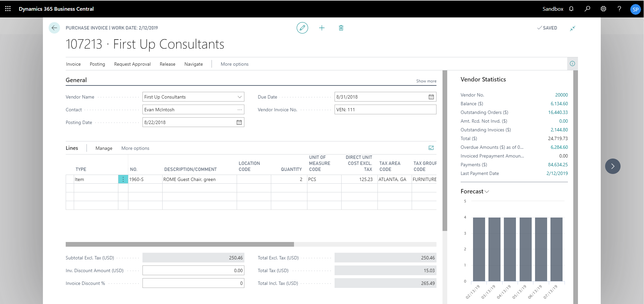Expand the Forecast chart options chevron

(487, 191)
